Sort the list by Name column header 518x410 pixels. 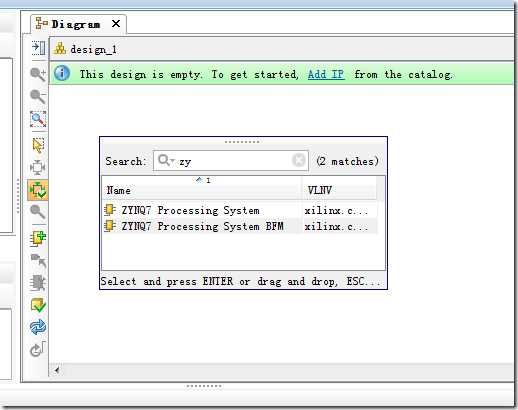tap(202, 191)
